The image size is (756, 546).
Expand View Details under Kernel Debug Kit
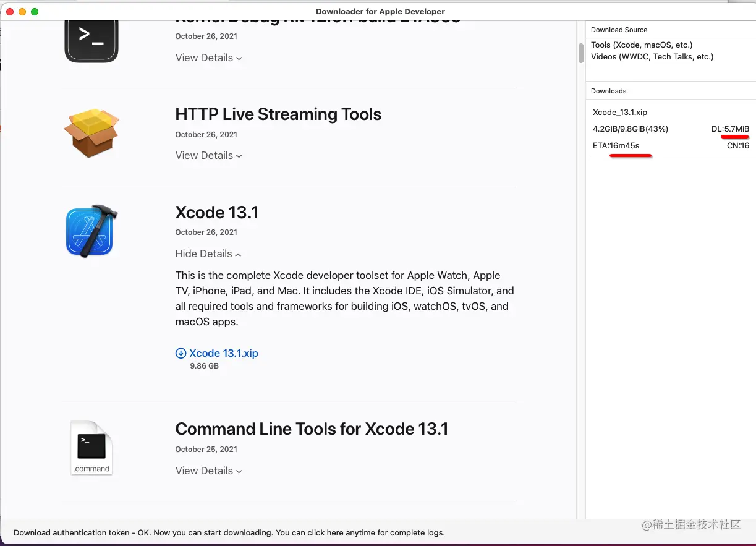(x=208, y=58)
